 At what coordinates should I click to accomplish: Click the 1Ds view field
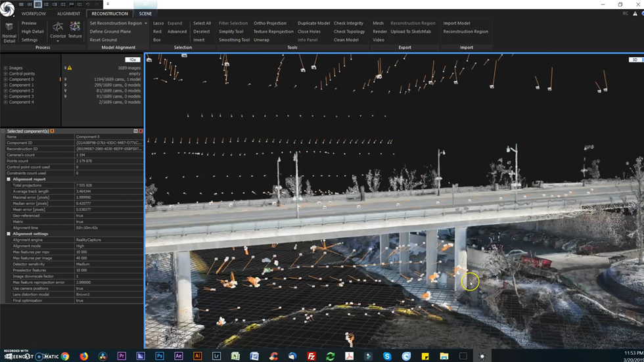point(132,60)
